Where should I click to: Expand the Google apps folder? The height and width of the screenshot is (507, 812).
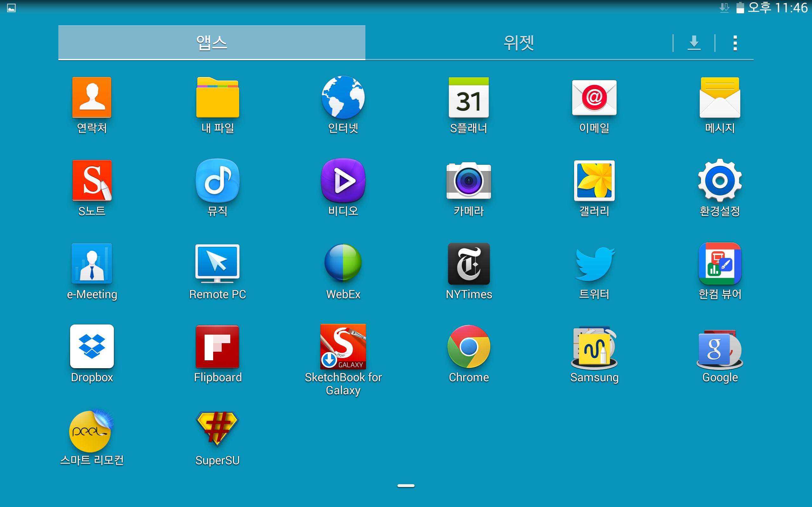720,349
